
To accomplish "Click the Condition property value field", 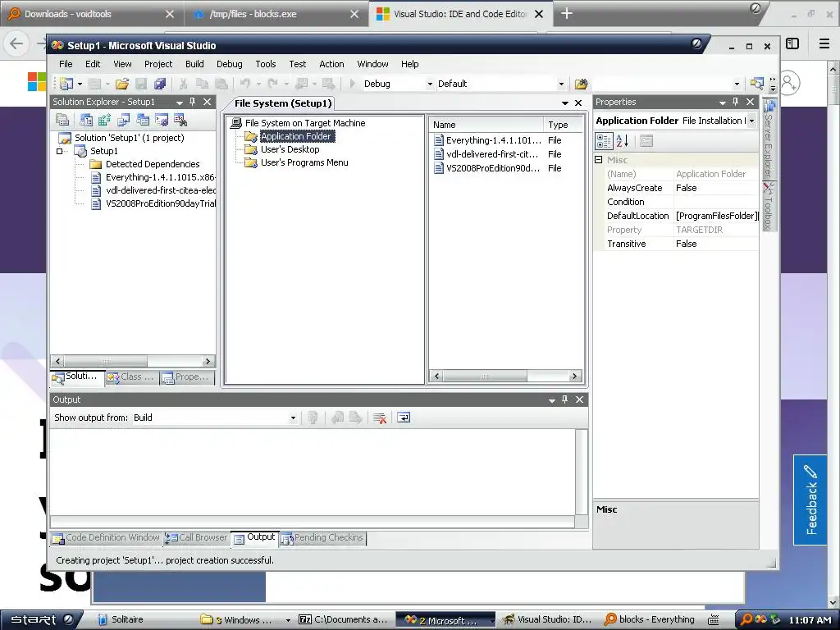I will pos(716,202).
